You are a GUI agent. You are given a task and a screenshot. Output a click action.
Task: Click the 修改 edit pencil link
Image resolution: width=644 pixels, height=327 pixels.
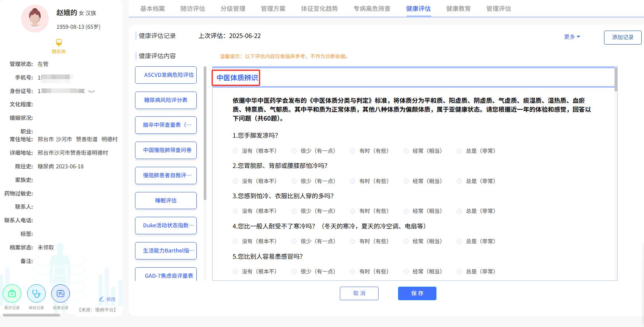pyautogui.click(x=107, y=299)
